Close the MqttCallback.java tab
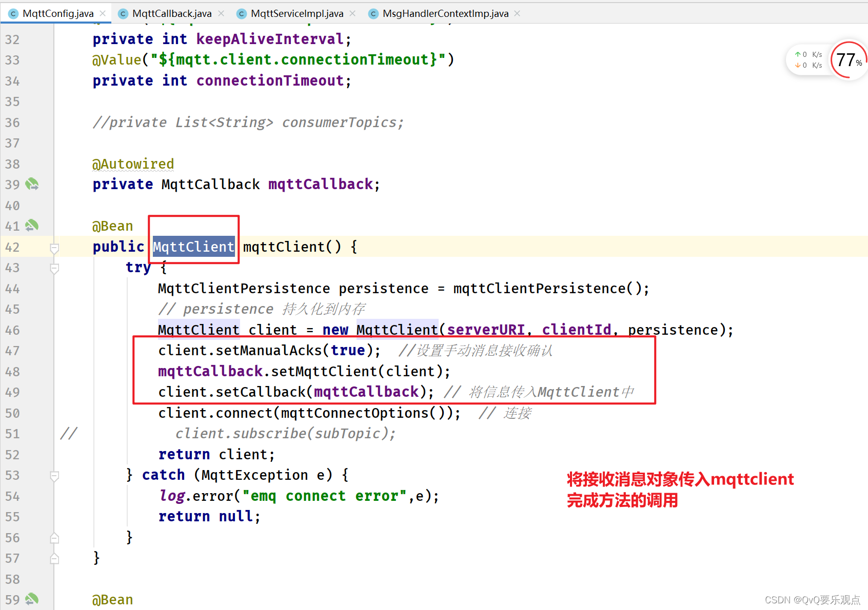 221,13
